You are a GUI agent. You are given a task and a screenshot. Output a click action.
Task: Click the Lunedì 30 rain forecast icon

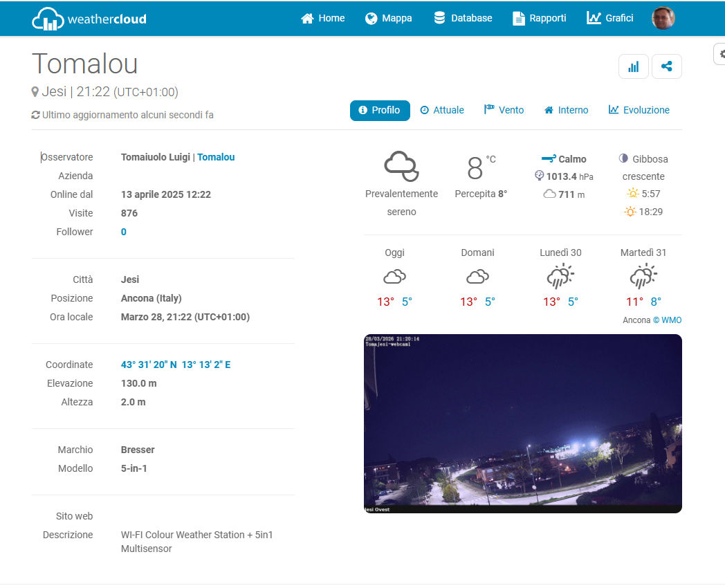560,276
